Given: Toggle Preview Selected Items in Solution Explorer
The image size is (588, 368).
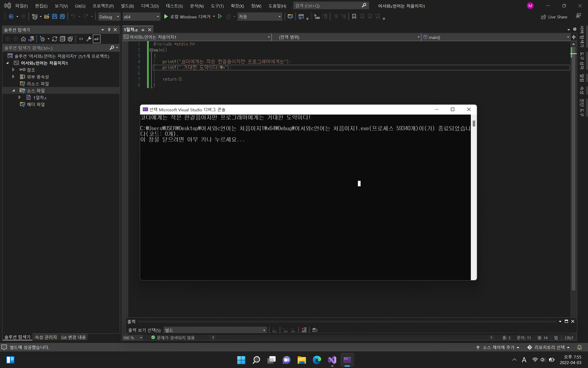Looking at the screenshot, I should click(97, 39).
